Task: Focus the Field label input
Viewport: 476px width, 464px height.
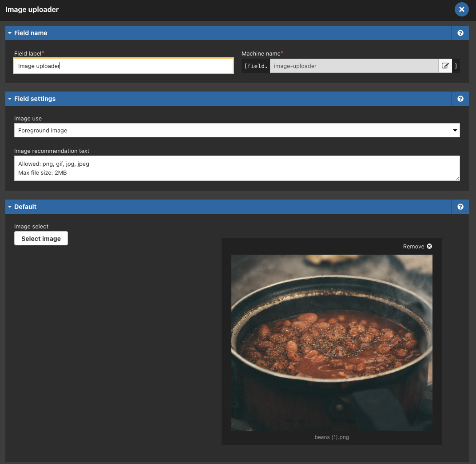Action: [x=123, y=66]
